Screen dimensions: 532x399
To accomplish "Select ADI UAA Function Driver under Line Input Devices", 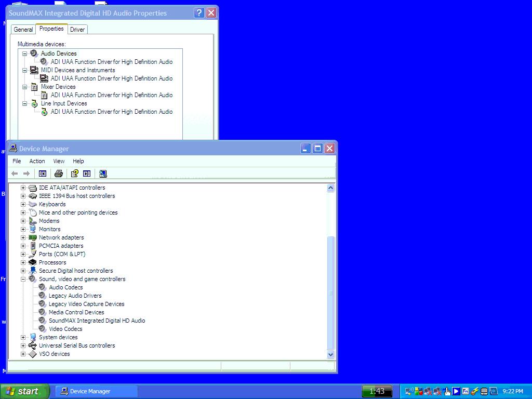I will coord(112,112).
